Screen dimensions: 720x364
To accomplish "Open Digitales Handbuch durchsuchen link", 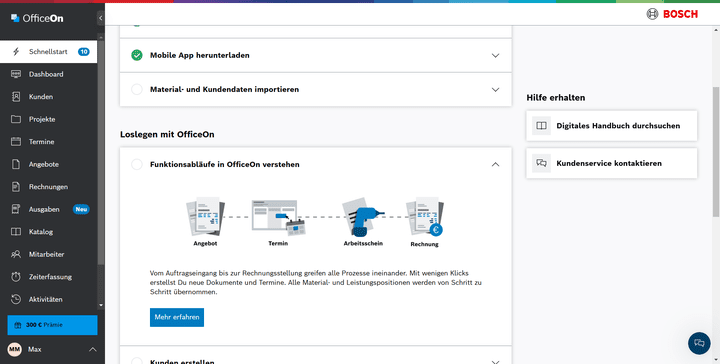I will click(x=612, y=126).
